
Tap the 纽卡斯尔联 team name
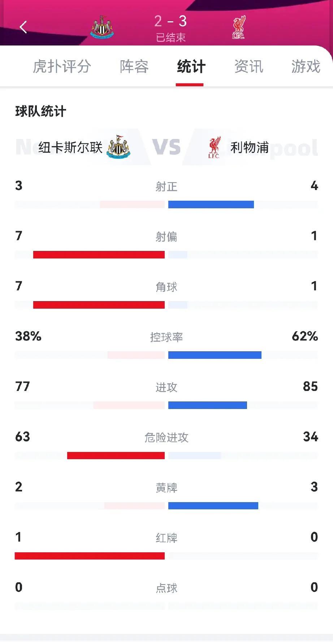click(70, 147)
